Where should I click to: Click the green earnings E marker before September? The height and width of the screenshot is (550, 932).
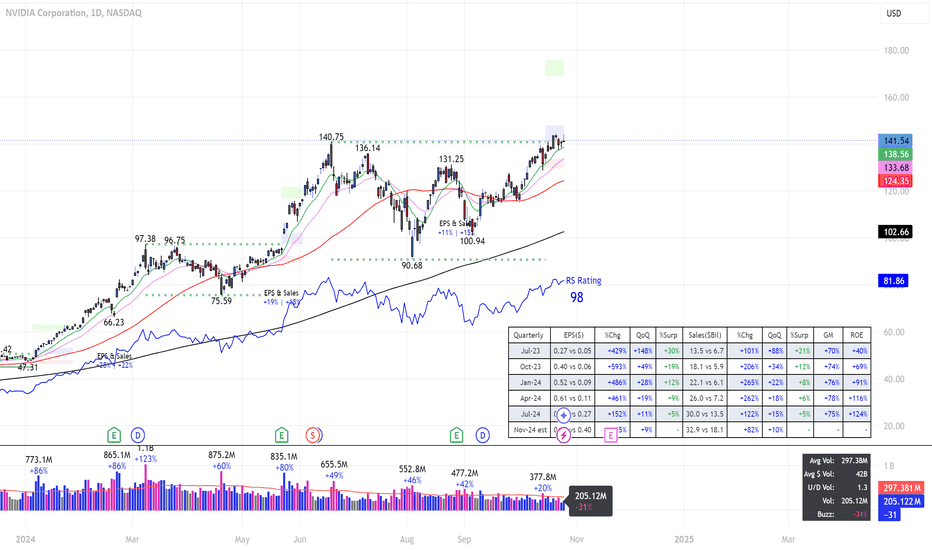pos(456,435)
